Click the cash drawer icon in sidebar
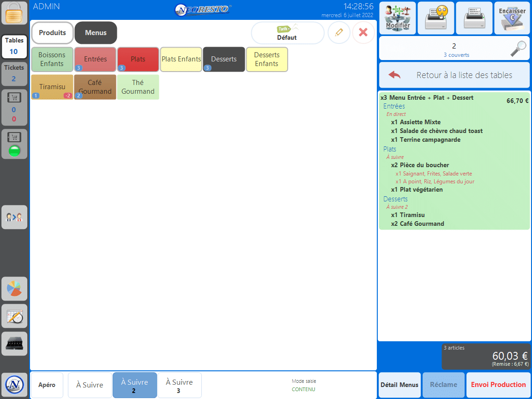 pyautogui.click(x=14, y=344)
